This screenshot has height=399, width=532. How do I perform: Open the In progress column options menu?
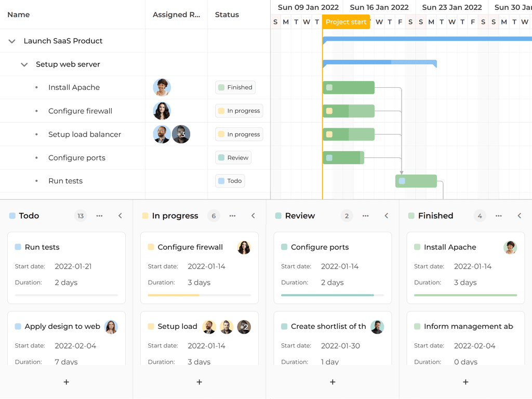point(232,216)
